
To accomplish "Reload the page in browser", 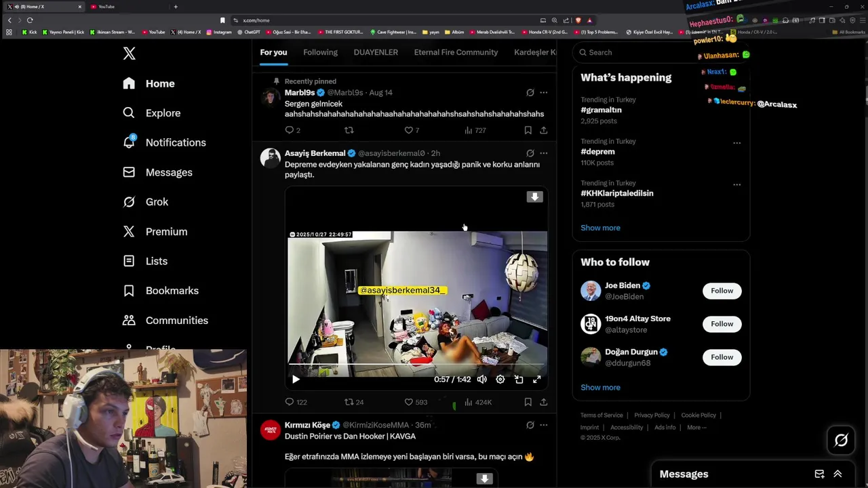I will 30,20.
